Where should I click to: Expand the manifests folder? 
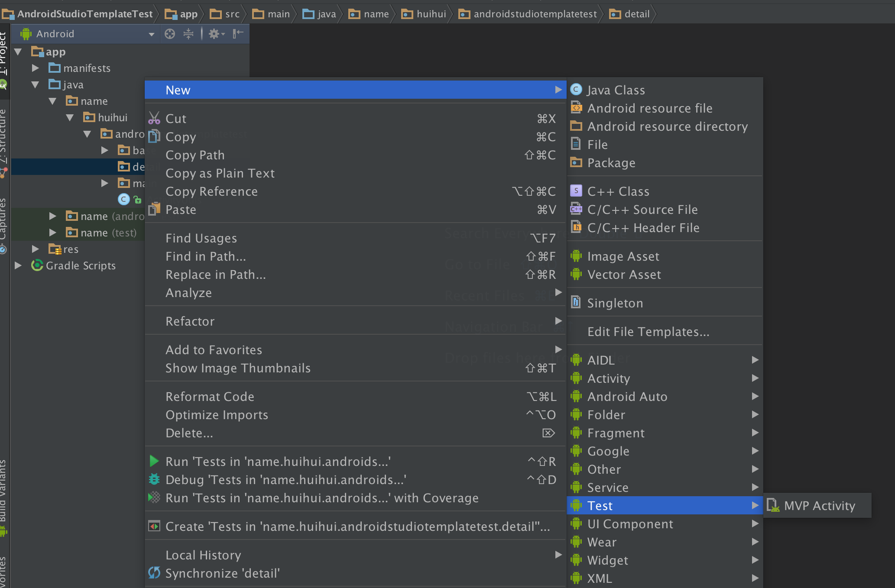pyautogui.click(x=36, y=68)
